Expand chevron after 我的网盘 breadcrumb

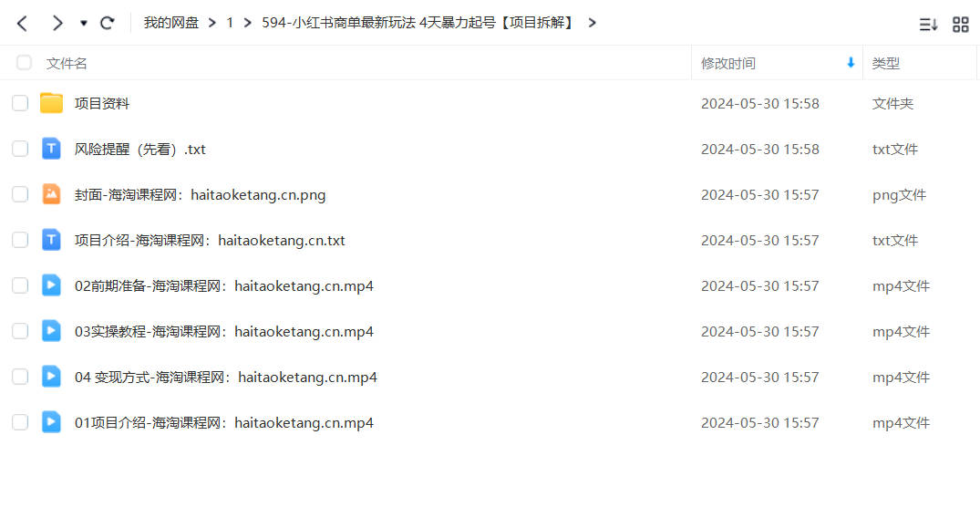[x=212, y=23]
